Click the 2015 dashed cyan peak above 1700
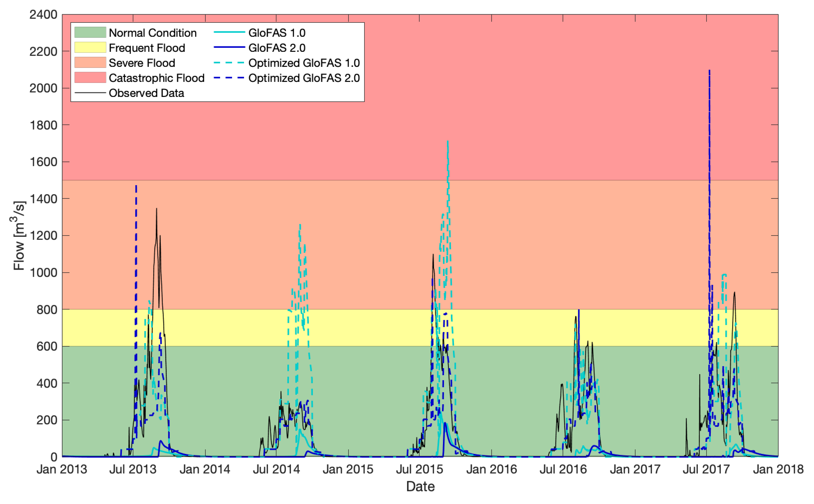This screenshot has width=814, height=504. tap(448, 142)
